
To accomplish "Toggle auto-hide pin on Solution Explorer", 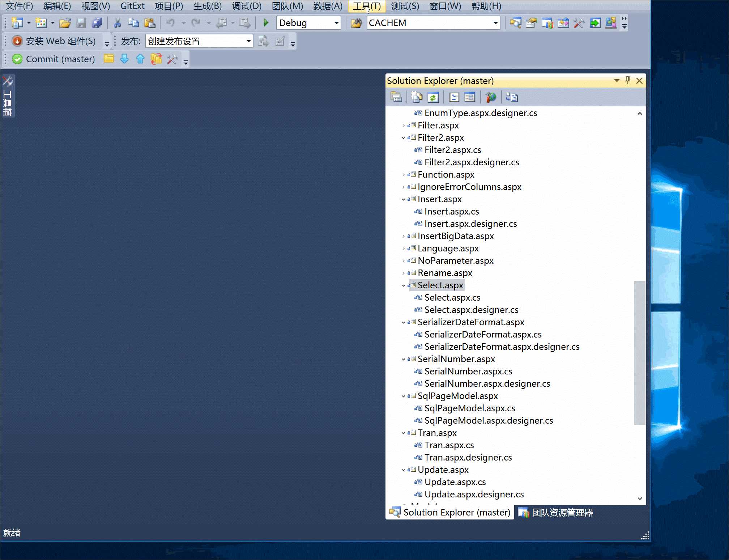I will coord(628,80).
